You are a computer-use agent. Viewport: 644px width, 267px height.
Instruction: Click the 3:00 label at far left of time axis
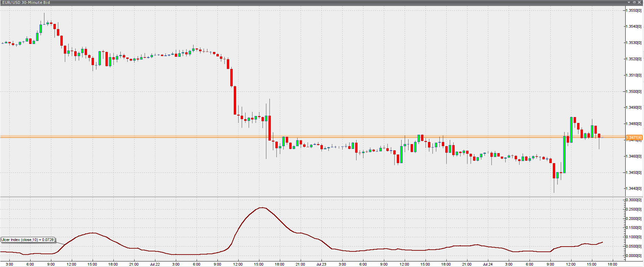pos(9,264)
